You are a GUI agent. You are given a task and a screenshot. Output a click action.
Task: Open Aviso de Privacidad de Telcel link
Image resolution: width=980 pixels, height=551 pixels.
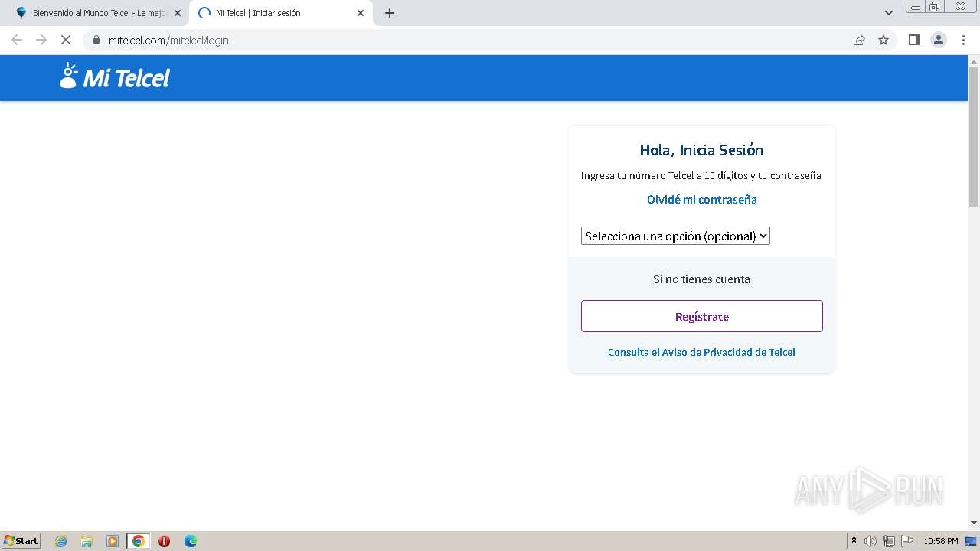[x=701, y=352]
